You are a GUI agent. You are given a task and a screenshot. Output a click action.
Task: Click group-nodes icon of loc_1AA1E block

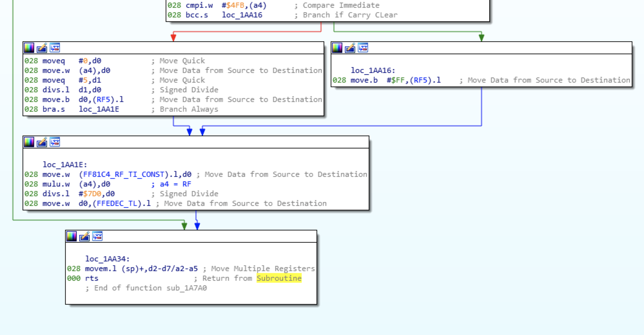(55, 142)
